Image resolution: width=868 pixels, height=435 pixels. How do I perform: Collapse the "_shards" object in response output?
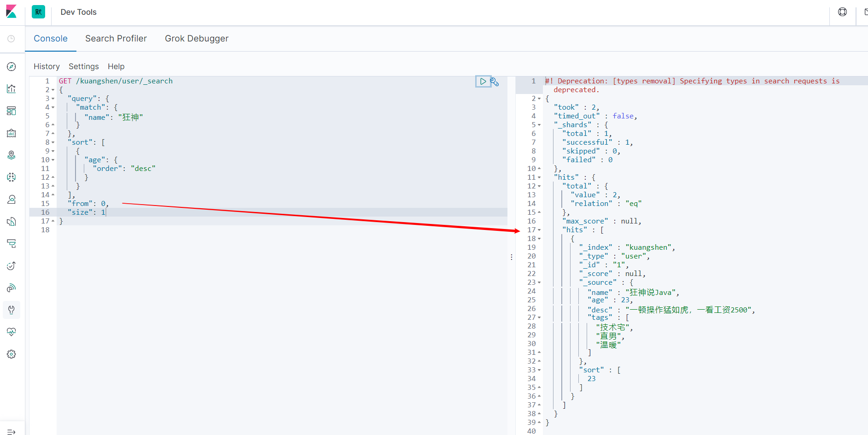539,125
